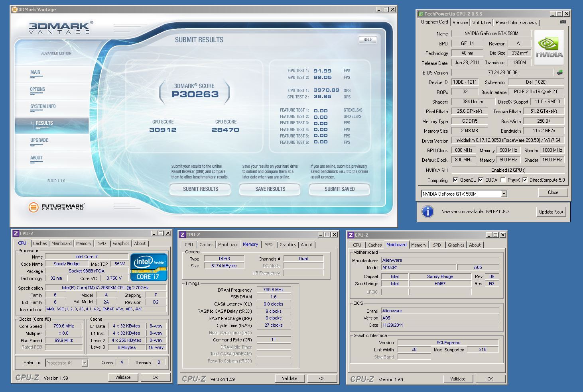Click the GPU name field NVIDIA GeForce GTX 580M
The width and height of the screenshot is (583, 392).
click(x=491, y=33)
